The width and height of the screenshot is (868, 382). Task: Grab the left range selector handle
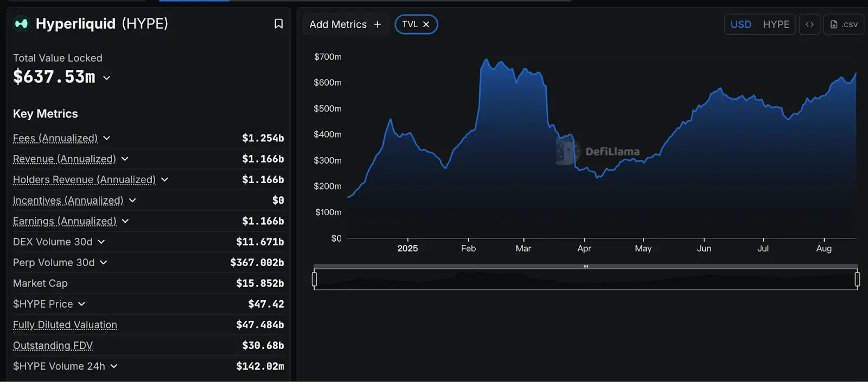(314, 279)
